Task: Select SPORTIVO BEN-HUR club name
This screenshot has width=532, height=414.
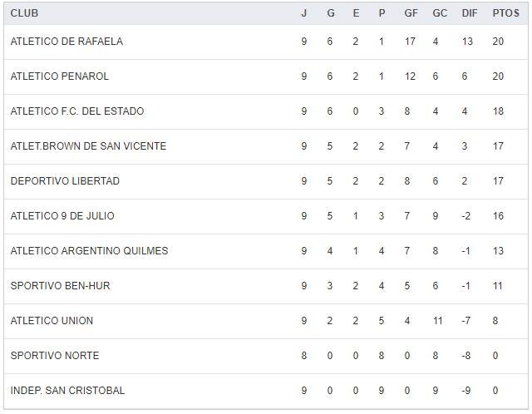Action: click(60, 286)
